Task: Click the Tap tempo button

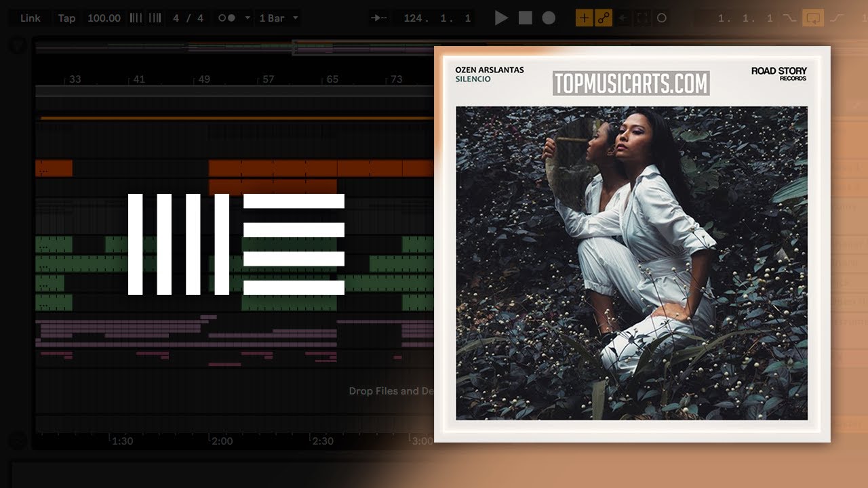Action: tap(66, 18)
